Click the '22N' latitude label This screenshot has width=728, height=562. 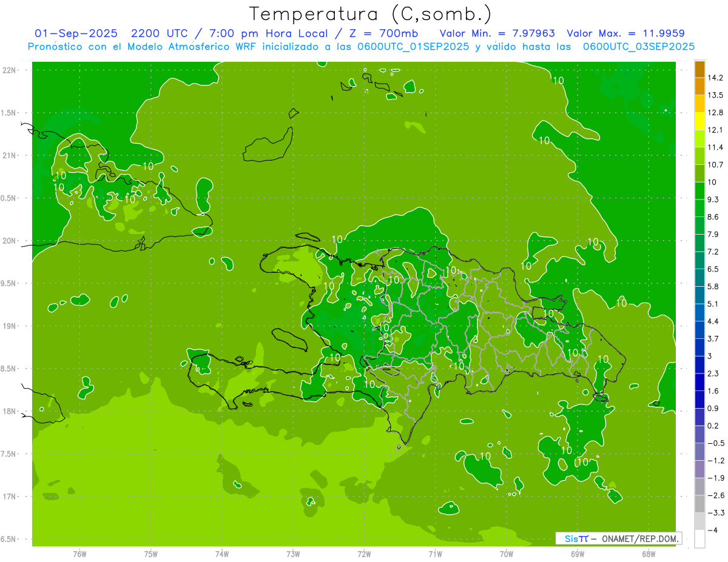[x=10, y=70]
